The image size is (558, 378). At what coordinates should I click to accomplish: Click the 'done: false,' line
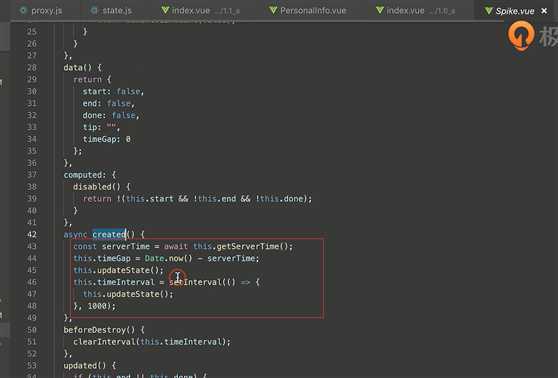coord(111,115)
